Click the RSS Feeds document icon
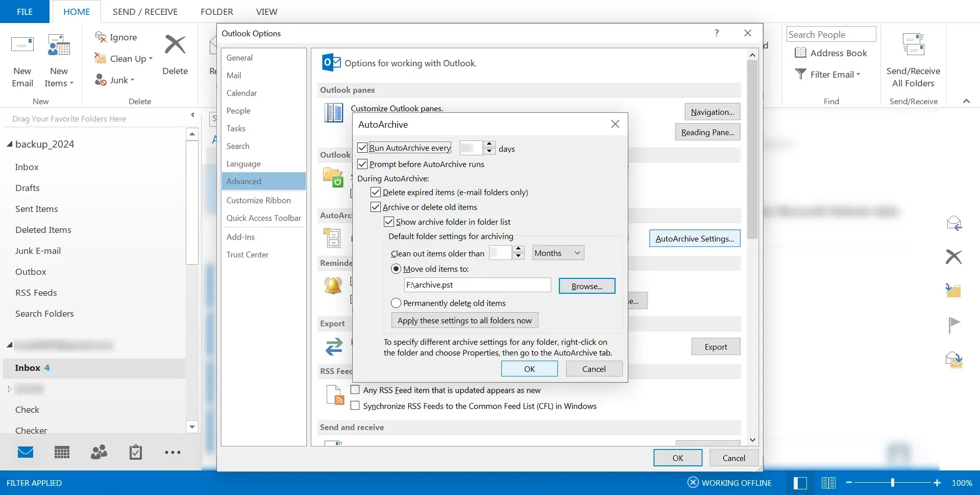 coord(335,395)
